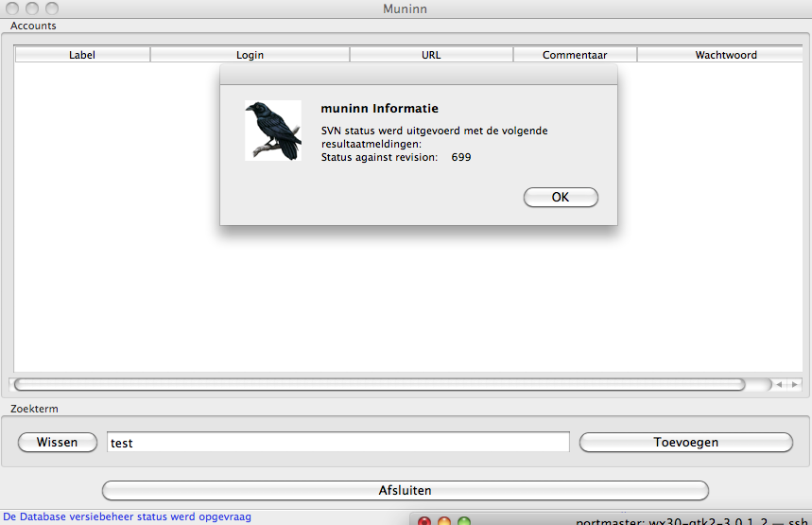Screen dimensions: 812x525
Task: Click the 'Status against revision: 699' text
Action: click(x=396, y=157)
